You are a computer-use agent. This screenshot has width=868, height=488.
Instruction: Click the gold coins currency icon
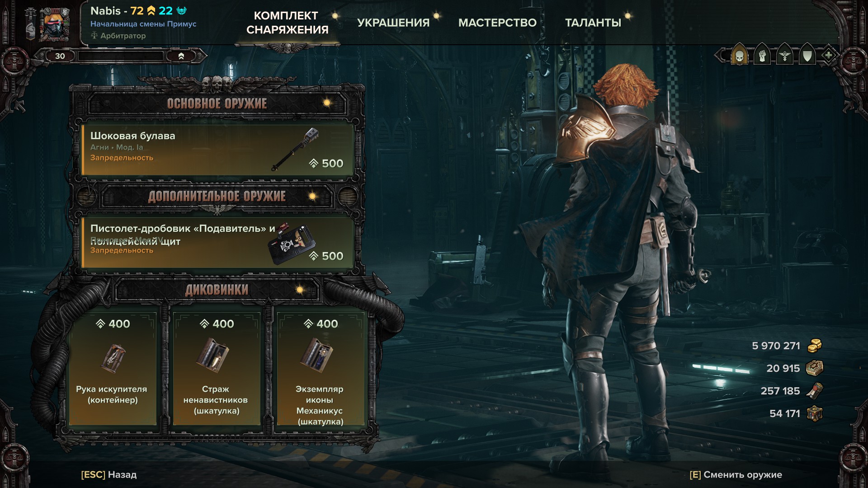815,346
